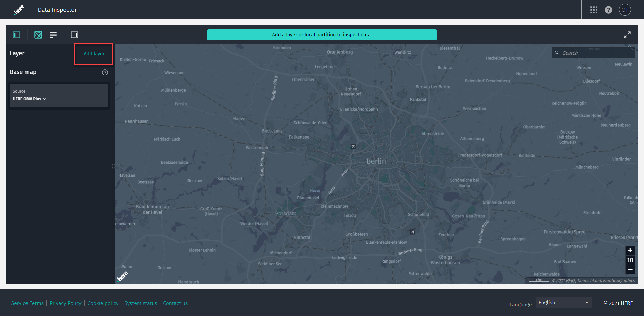Screen dimensions: 644x316
Task: Click the zoom level 10 indicator
Action: (x=630, y=260)
